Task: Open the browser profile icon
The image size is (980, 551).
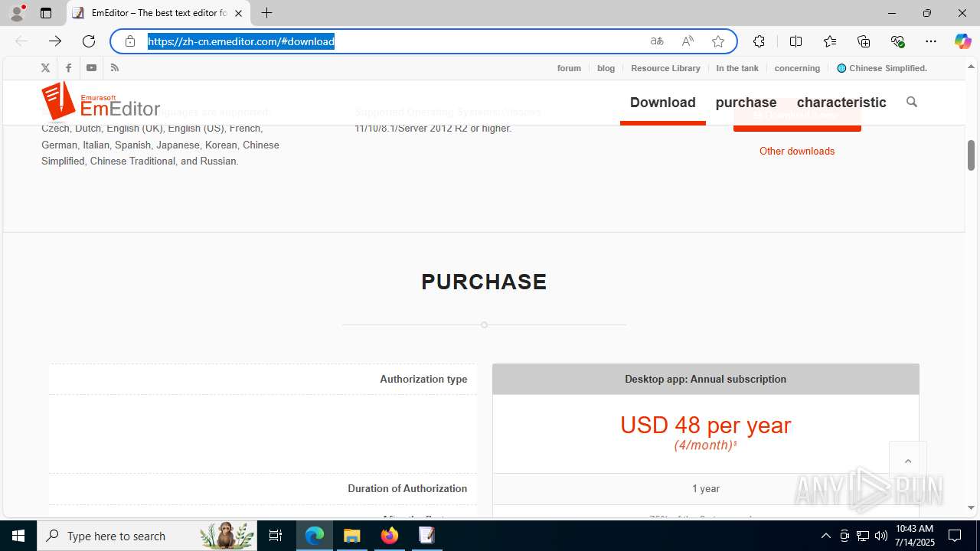Action: (x=17, y=13)
